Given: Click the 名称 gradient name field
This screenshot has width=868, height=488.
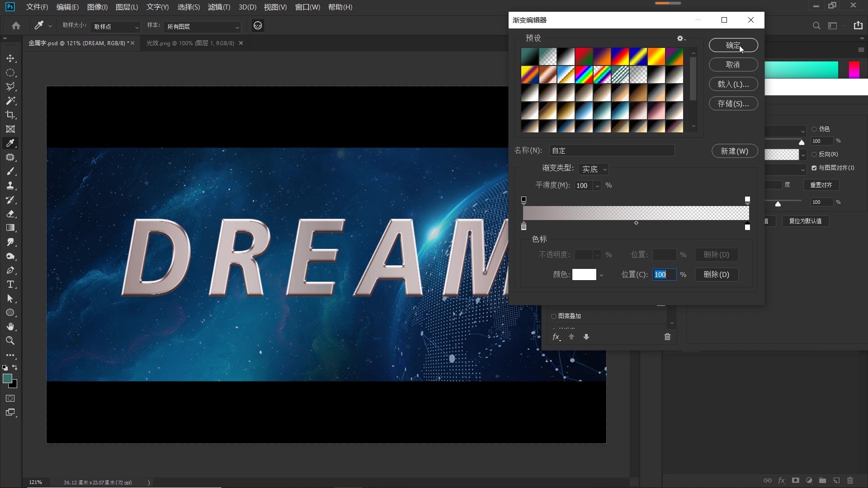Looking at the screenshot, I should pos(612,150).
